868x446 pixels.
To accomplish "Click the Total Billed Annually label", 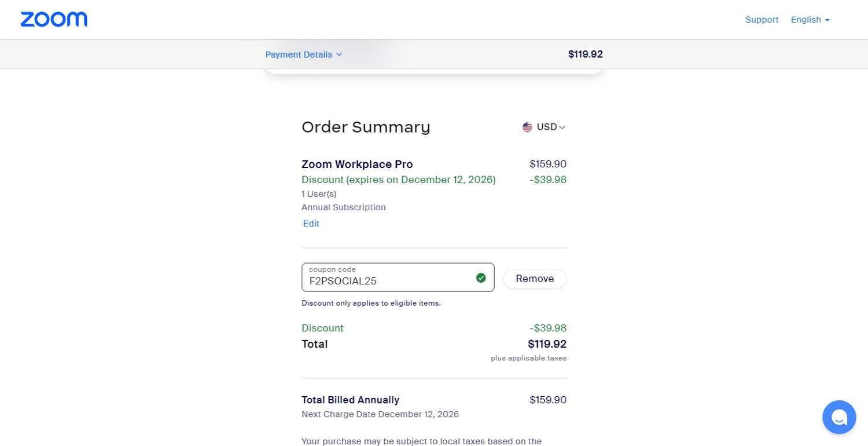I will (350, 400).
